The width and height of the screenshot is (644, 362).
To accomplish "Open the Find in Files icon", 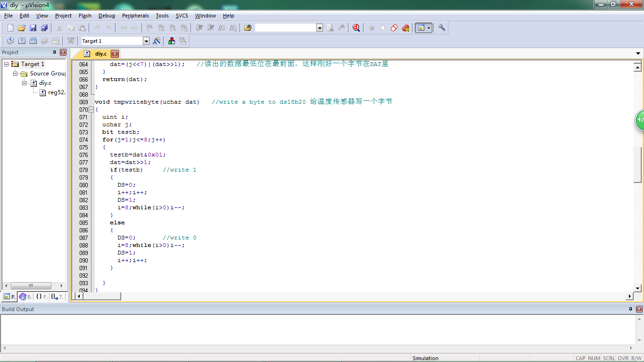I will click(248, 28).
